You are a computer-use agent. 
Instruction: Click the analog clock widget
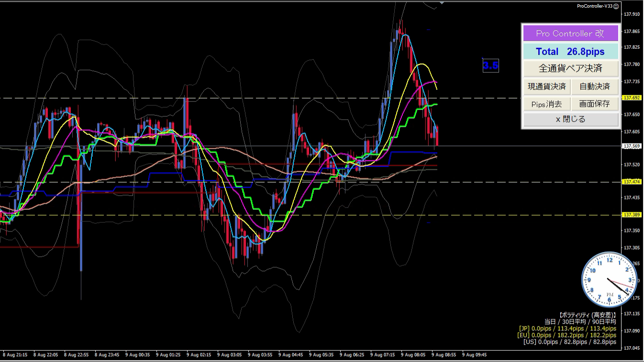610,280
